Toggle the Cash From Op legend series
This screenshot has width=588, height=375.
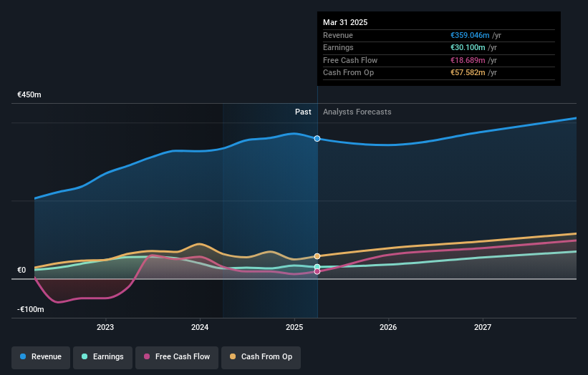261,356
